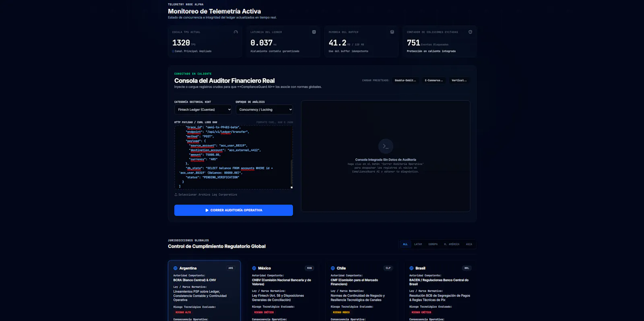Click the globe icon on México card
Viewport: 644px width, 321px height.
tap(254, 268)
